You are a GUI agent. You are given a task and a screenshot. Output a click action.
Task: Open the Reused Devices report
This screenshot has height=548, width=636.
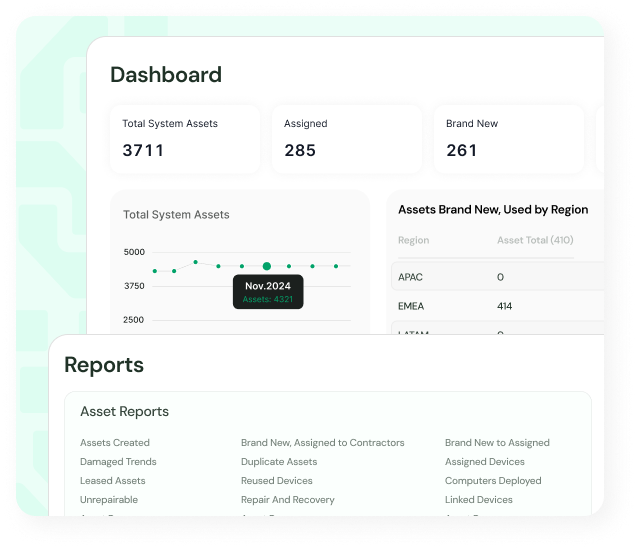277,481
